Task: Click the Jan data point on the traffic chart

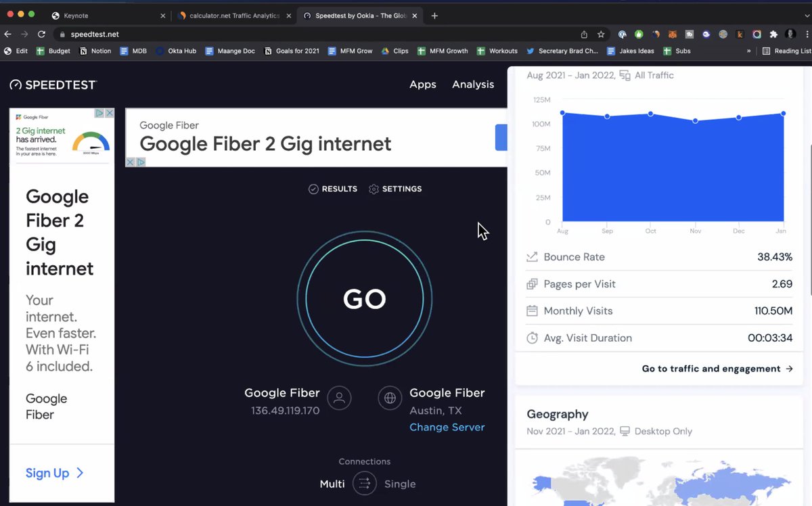Action: click(784, 113)
